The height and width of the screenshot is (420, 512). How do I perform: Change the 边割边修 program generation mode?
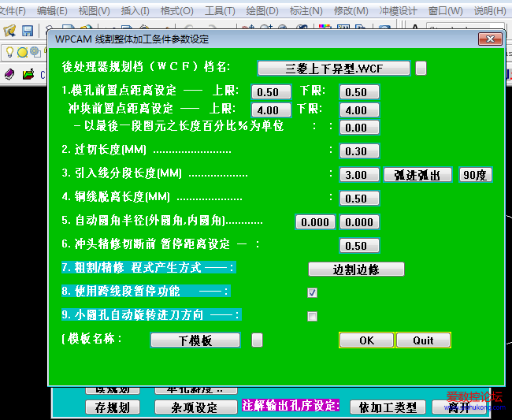(x=356, y=269)
